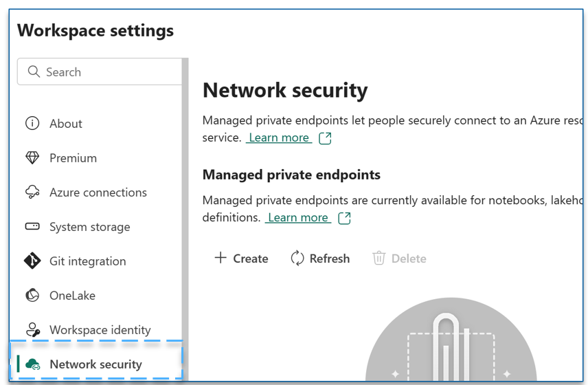Click external link icon after service Learn more

[x=325, y=138]
